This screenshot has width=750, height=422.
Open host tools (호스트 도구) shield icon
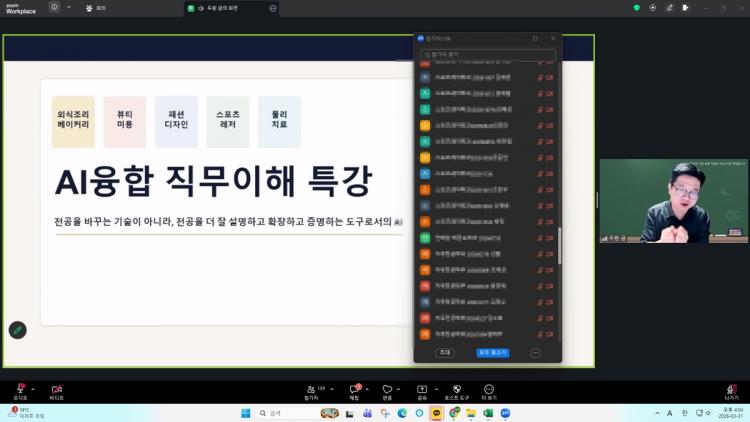pos(456,389)
